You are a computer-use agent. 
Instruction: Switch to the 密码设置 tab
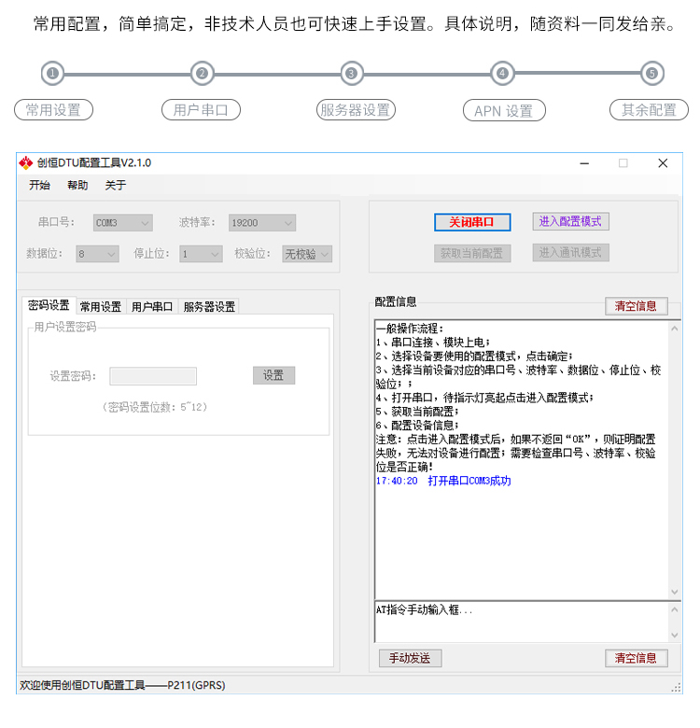pos(49,305)
